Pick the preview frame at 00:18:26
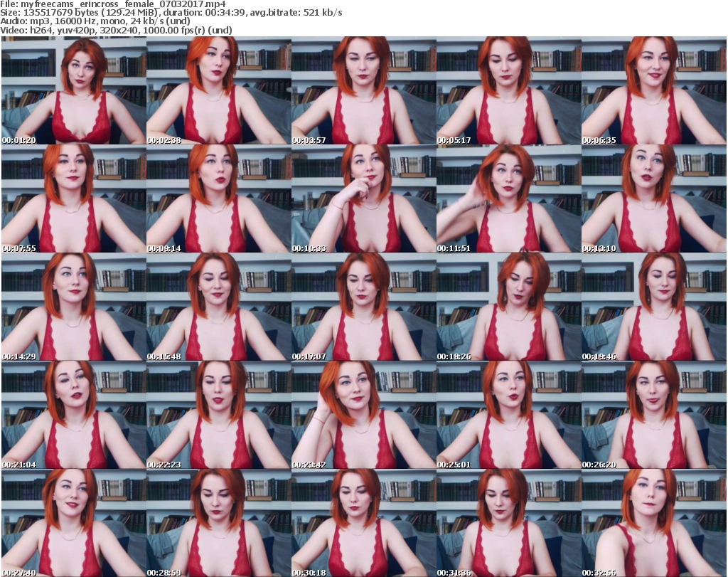The height and width of the screenshot is (577, 728). point(508,307)
